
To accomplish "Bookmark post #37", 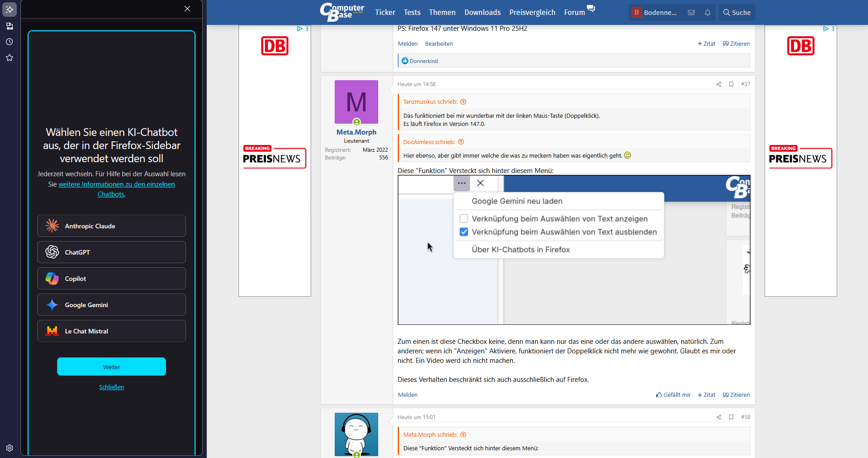I will tap(731, 84).
